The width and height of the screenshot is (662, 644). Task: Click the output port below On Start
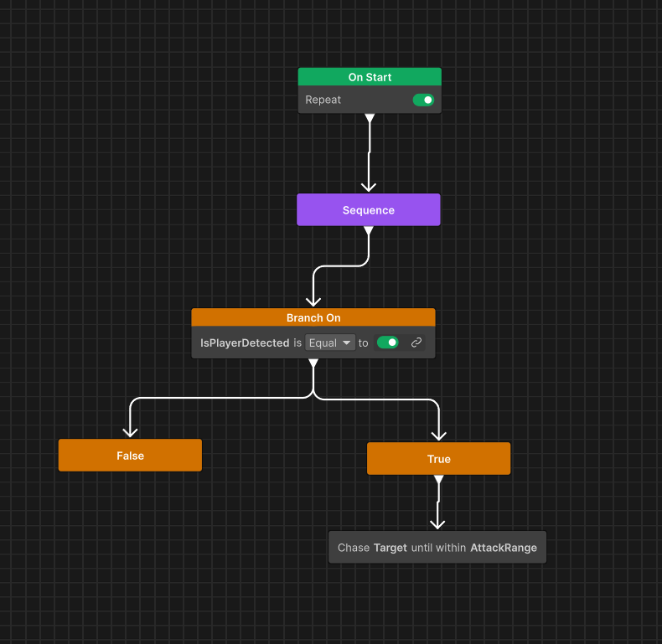click(x=370, y=118)
